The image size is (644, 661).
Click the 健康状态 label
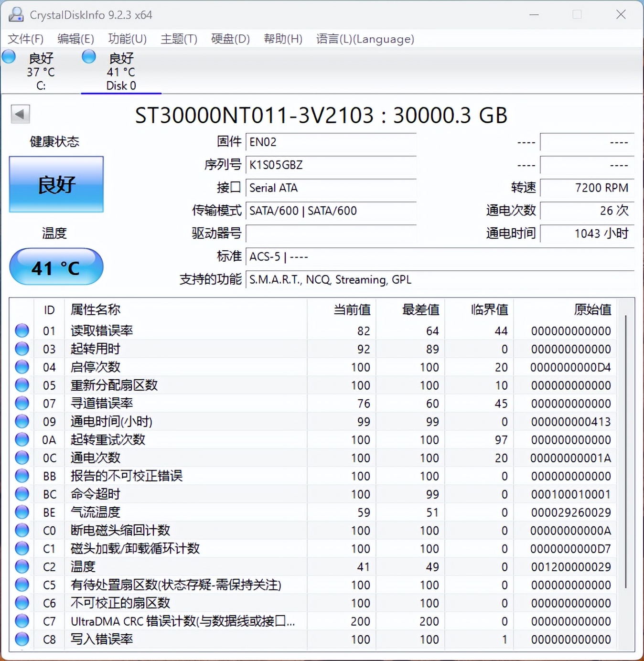[x=54, y=141]
